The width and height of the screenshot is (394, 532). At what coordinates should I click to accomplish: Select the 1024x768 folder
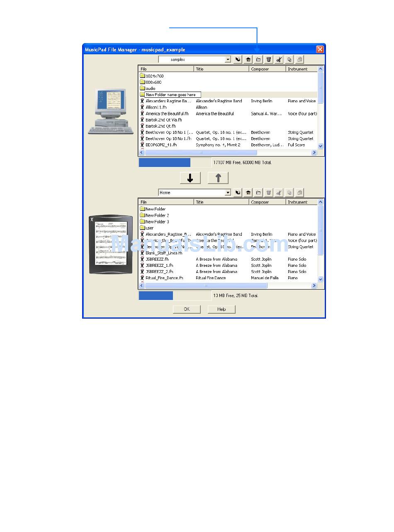152,76
